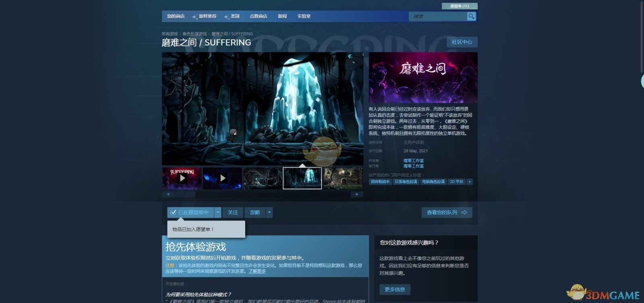Screen dimensions: 644x303
Task: Play the second blue trailer video thumbnail
Action: (222, 178)
